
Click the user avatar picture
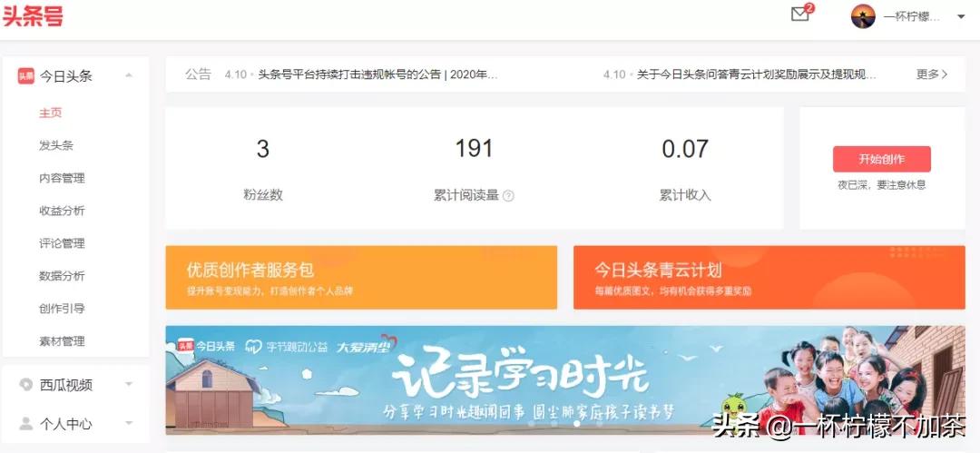(863, 17)
